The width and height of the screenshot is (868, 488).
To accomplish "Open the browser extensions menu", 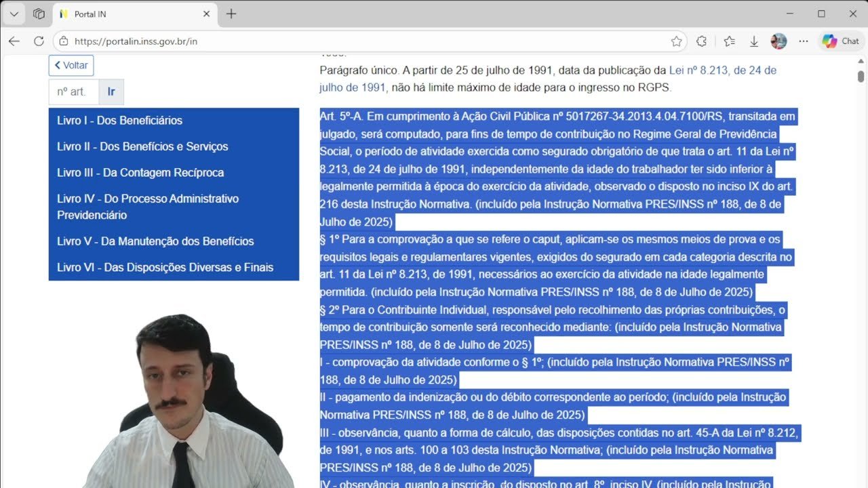I will coord(702,41).
